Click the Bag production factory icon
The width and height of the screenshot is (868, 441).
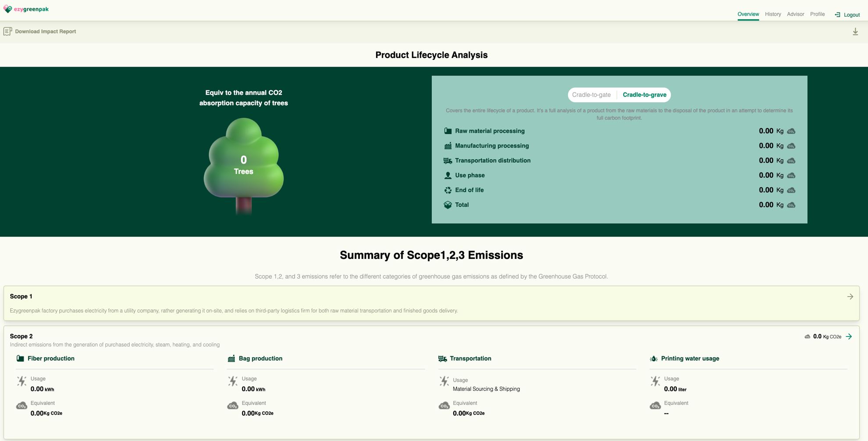pos(231,359)
